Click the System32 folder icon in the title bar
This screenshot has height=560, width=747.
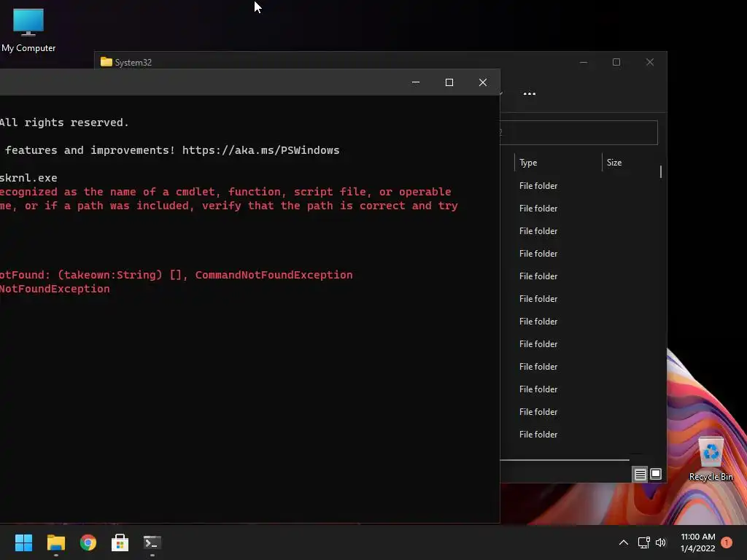click(x=107, y=62)
